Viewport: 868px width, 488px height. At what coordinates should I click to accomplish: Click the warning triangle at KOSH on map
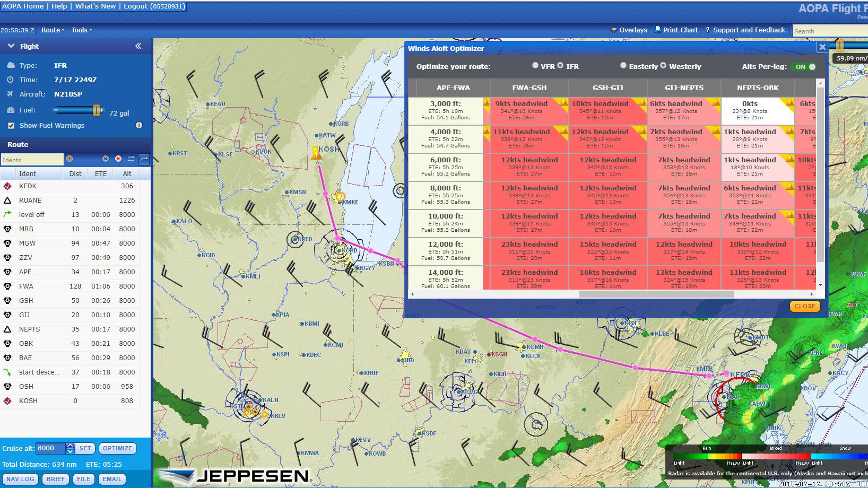[316, 154]
